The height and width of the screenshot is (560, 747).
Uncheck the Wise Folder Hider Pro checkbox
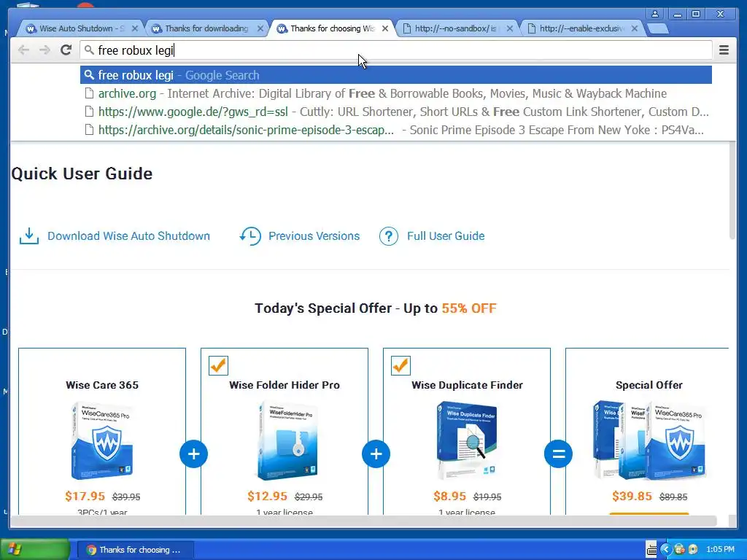click(x=218, y=366)
